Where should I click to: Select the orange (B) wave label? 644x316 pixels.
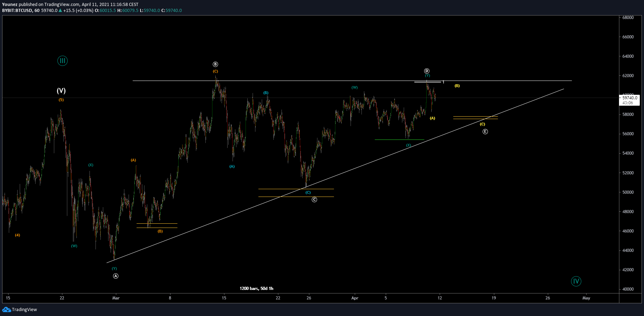tap(160, 231)
